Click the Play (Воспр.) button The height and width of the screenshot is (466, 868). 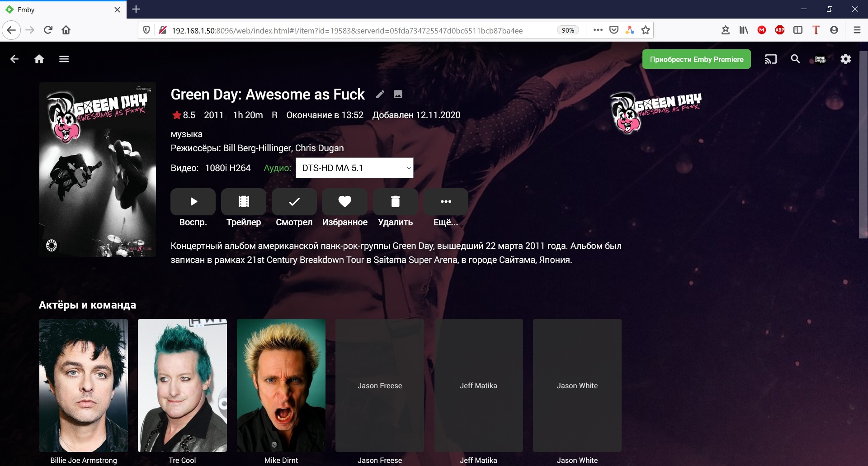tap(193, 202)
